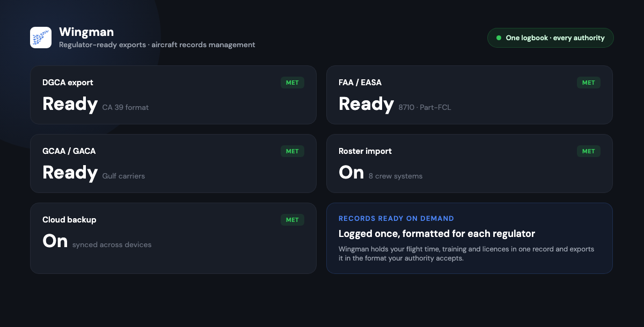Image resolution: width=644 pixels, height=327 pixels.
Task: Click the Cloud backup On status
Action: coord(55,241)
